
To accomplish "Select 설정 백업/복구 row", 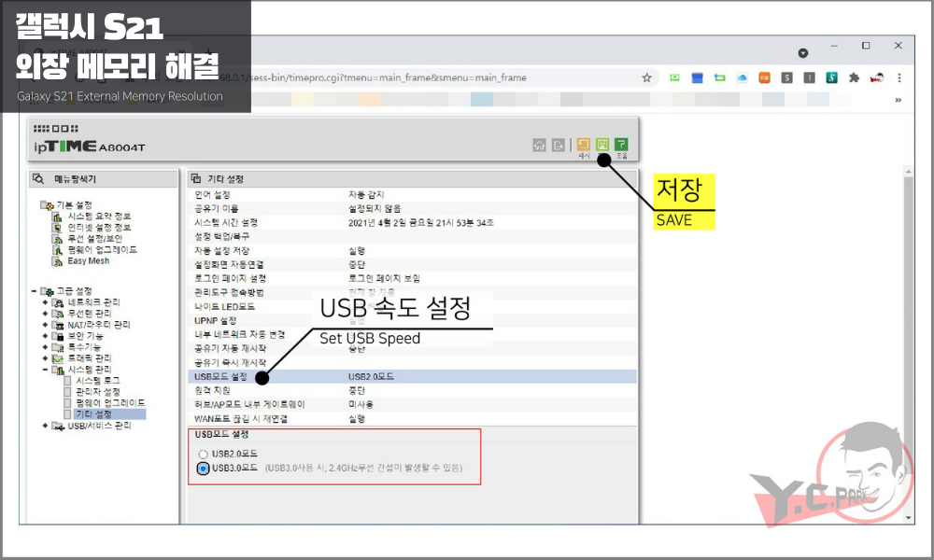I will 414,236.
